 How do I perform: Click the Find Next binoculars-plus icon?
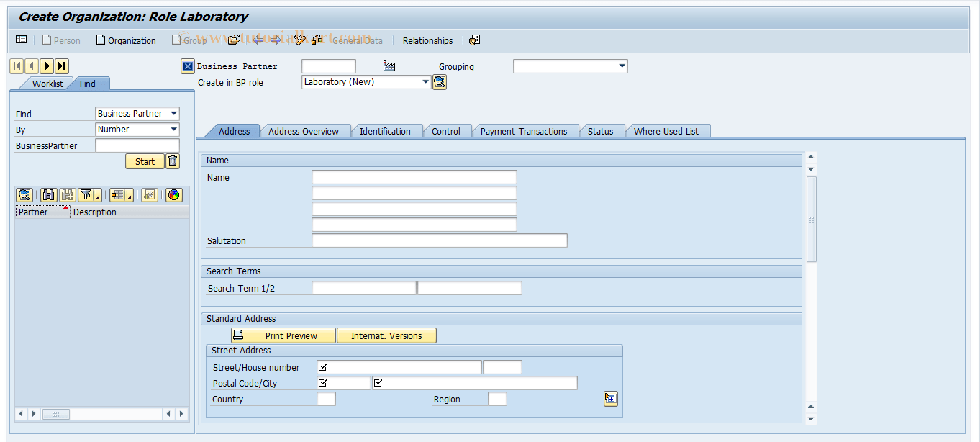(67, 194)
